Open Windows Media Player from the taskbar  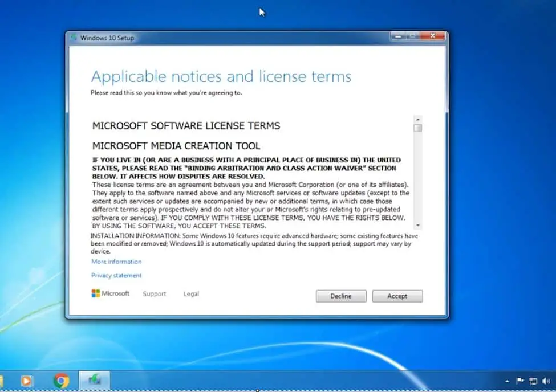26,381
